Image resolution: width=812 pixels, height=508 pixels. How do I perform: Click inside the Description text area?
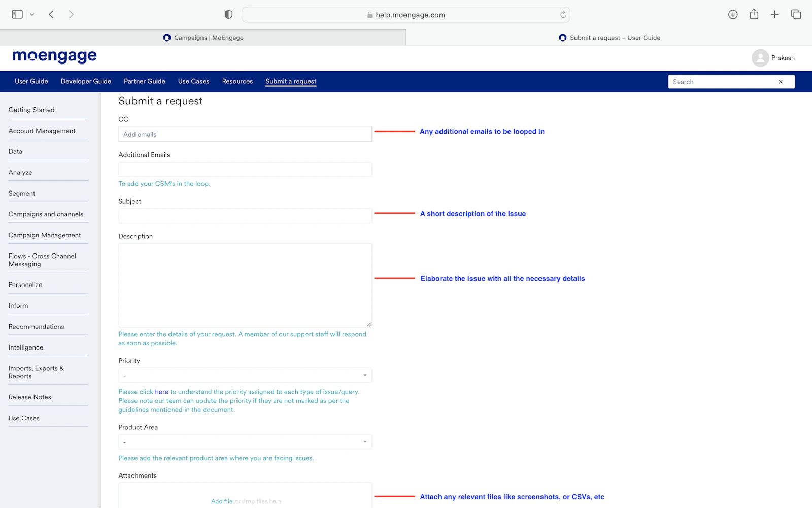(245, 285)
